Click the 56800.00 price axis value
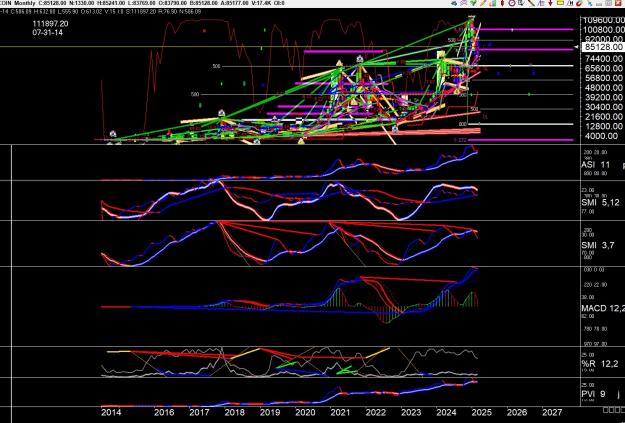The width and height of the screenshot is (625, 423). [x=603, y=78]
